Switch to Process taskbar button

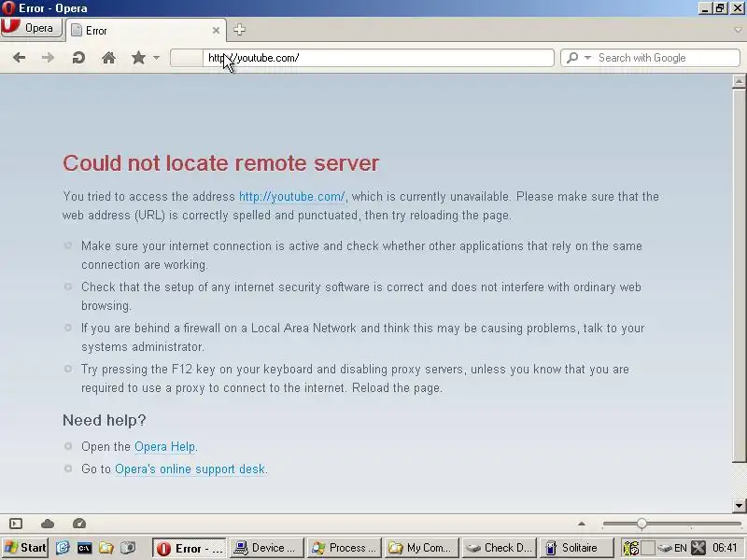pyautogui.click(x=344, y=548)
